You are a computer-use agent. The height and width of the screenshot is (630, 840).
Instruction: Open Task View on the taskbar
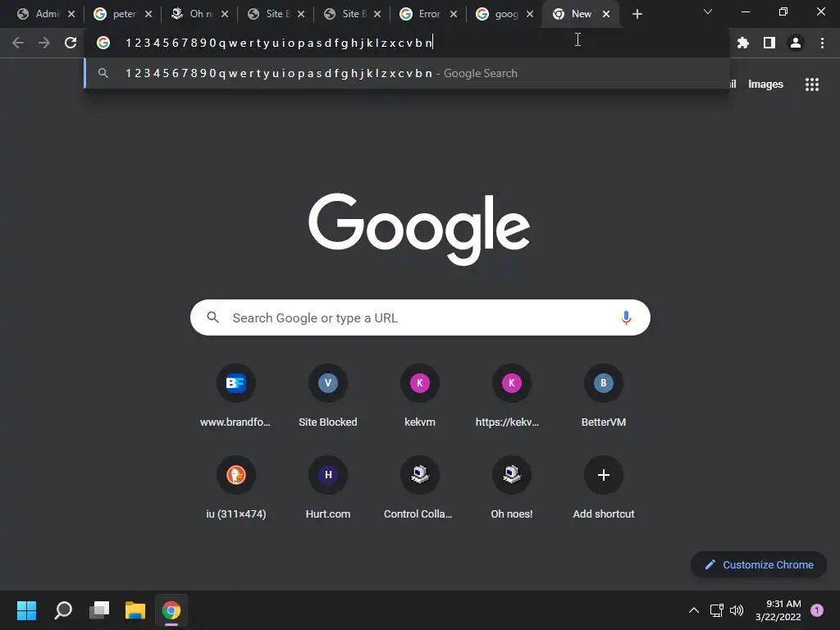pyautogui.click(x=99, y=610)
